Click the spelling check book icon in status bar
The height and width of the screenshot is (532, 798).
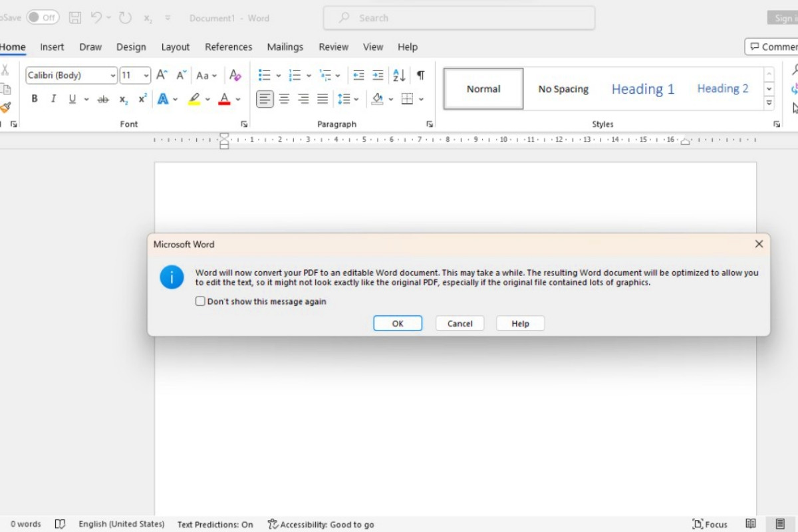click(x=60, y=524)
